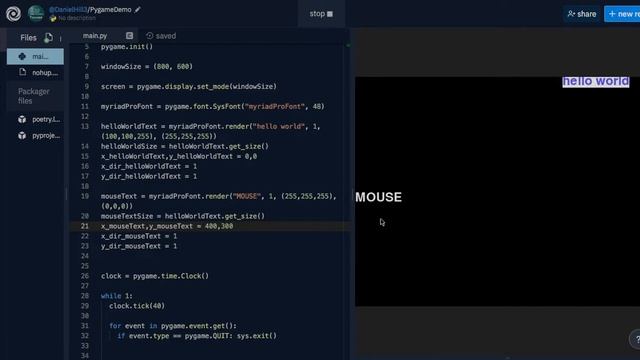Click the package icon beside pyproje file
Viewport: 640px width, 360px height.
pyautogui.click(x=22, y=136)
